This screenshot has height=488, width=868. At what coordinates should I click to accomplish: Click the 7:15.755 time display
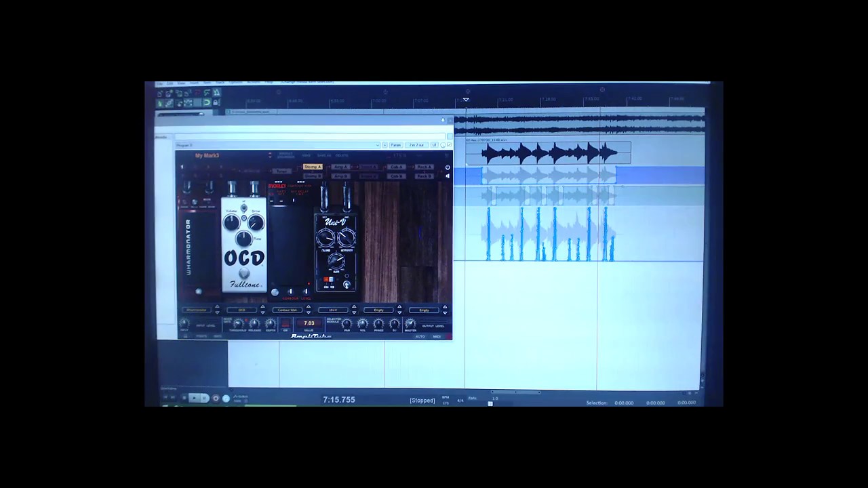[x=339, y=400]
